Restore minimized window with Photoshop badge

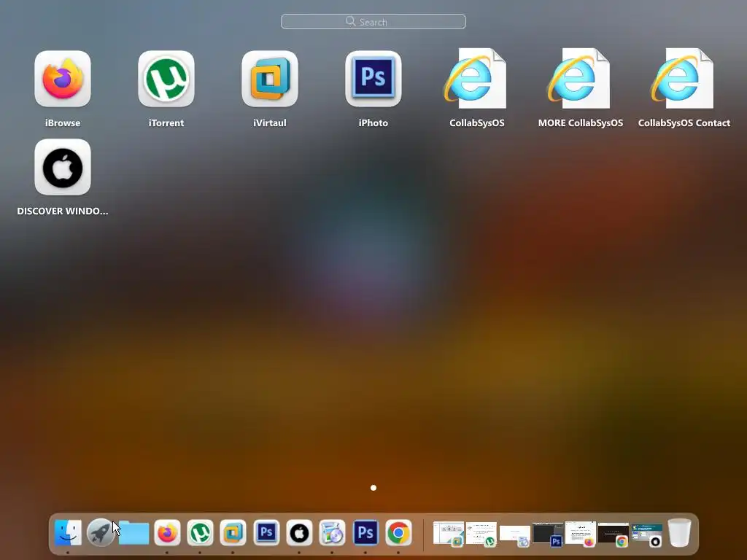[547, 534]
